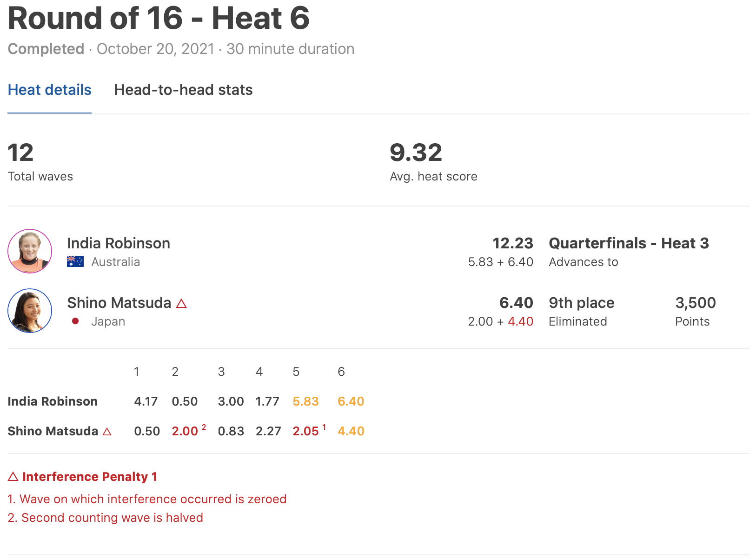Viewport: 756px width, 560px height.
Task: Click India Robinson's 6.40 wave score
Action: (351, 401)
